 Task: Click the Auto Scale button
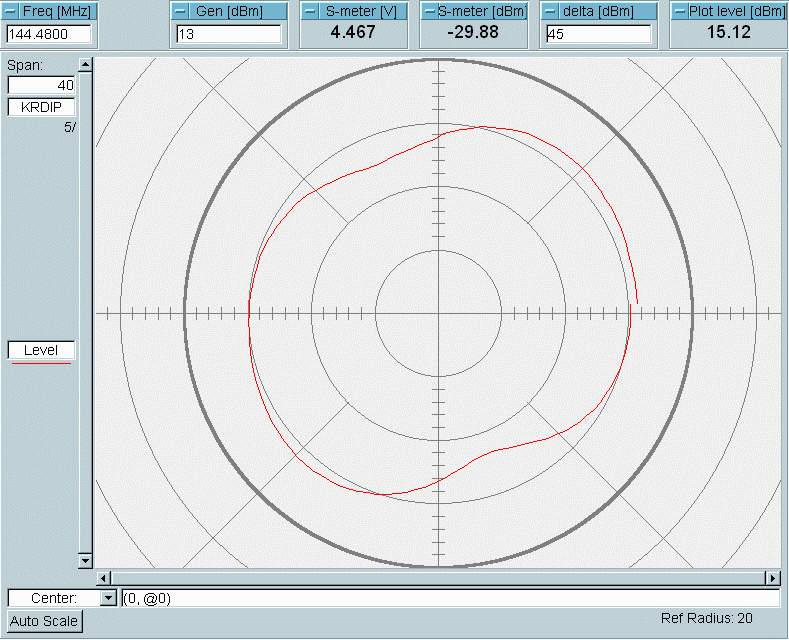pyautogui.click(x=44, y=621)
